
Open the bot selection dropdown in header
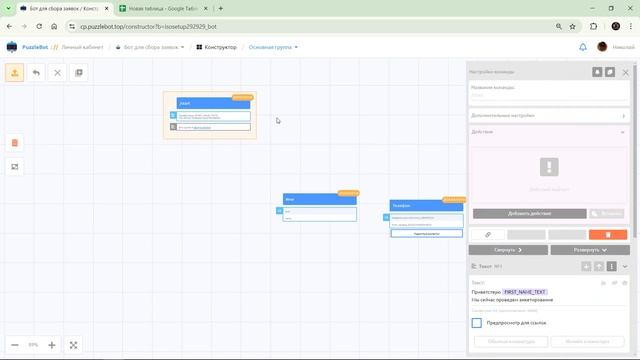150,47
